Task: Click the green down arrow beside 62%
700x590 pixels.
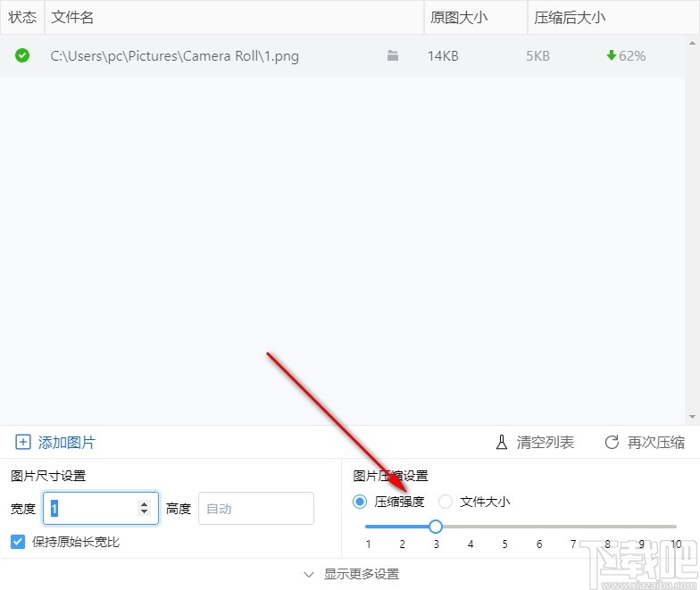Action: [x=611, y=55]
